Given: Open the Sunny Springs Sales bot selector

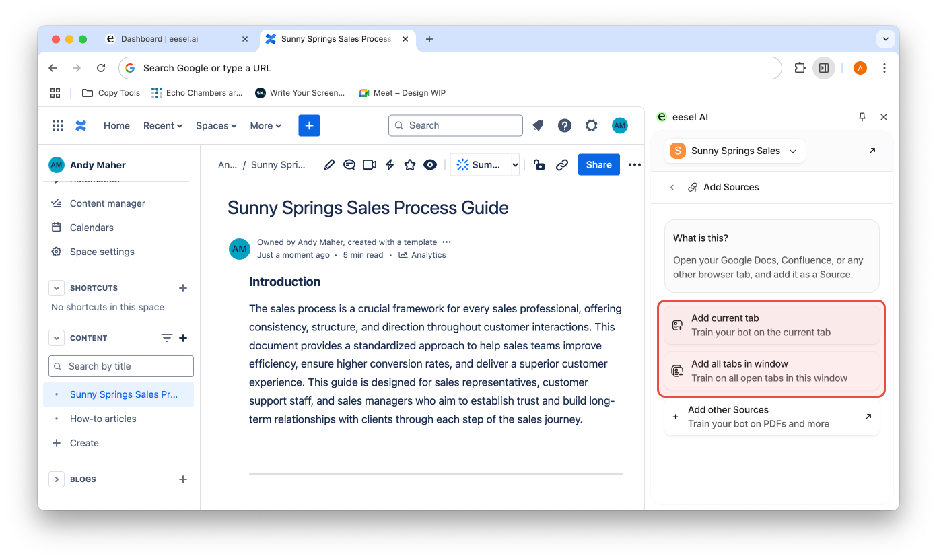Looking at the screenshot, I should click(x=734, y=151).
